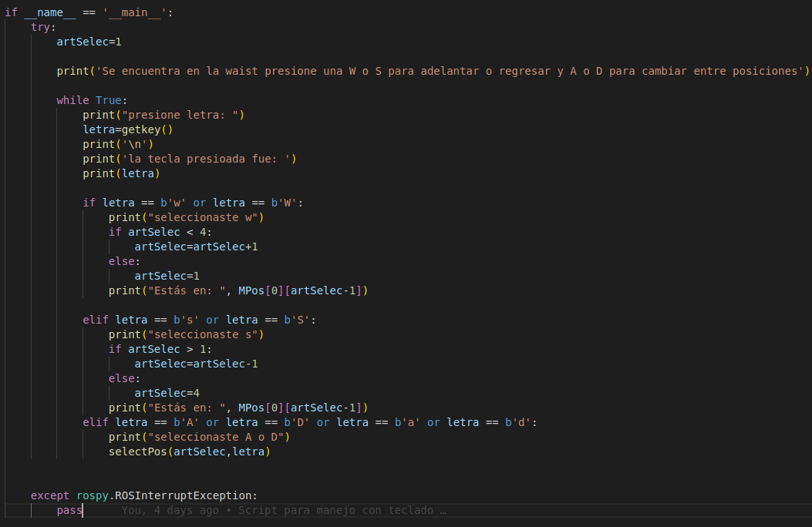The image size is (812, 527).
Task: Click the "artSelec=artSelec-1" line
Action: 197,364
